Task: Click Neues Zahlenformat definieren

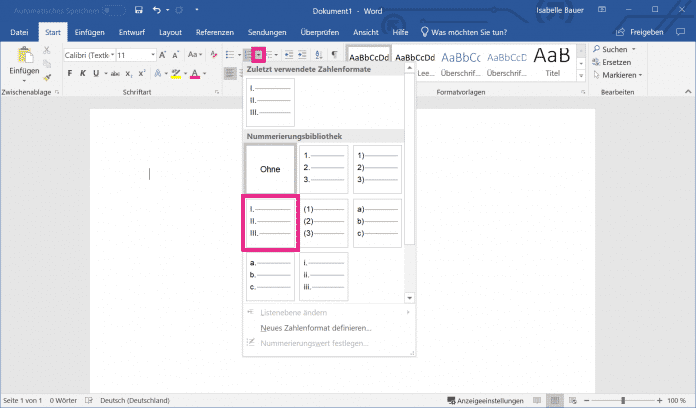Action: pyautogui.click(x=315, y=327)
